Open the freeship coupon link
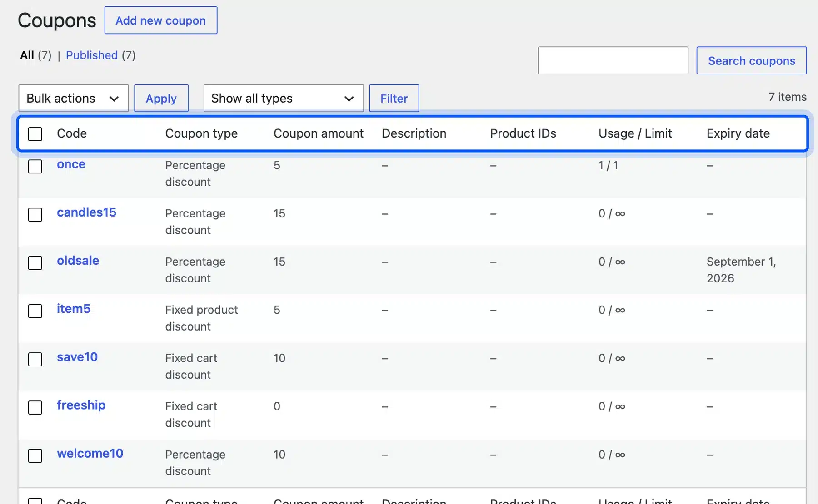This screenshot has height=504, width=818. [81, 405]
